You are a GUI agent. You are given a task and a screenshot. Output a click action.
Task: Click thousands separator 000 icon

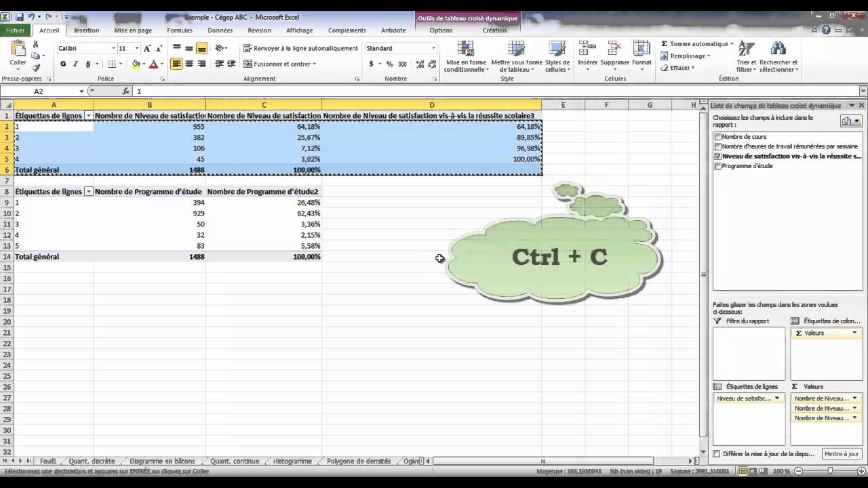click(403, 64)
